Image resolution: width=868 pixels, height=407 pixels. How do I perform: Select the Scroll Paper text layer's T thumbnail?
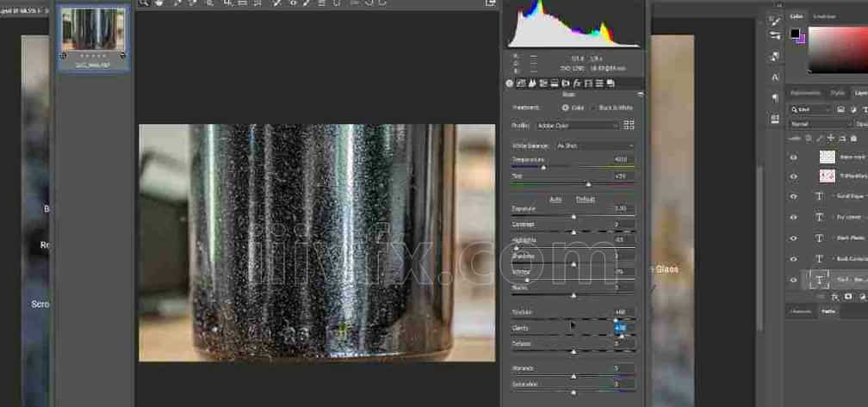(x=819, y=196)
